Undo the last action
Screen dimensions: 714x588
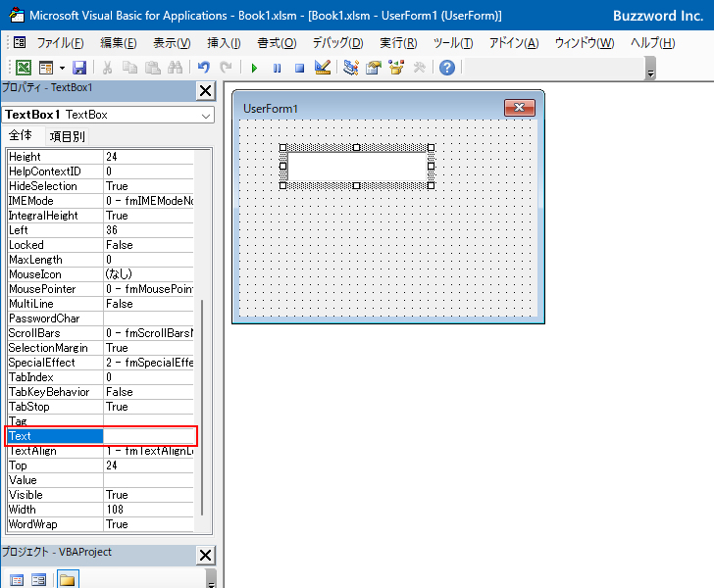click(x=204, y=68)
